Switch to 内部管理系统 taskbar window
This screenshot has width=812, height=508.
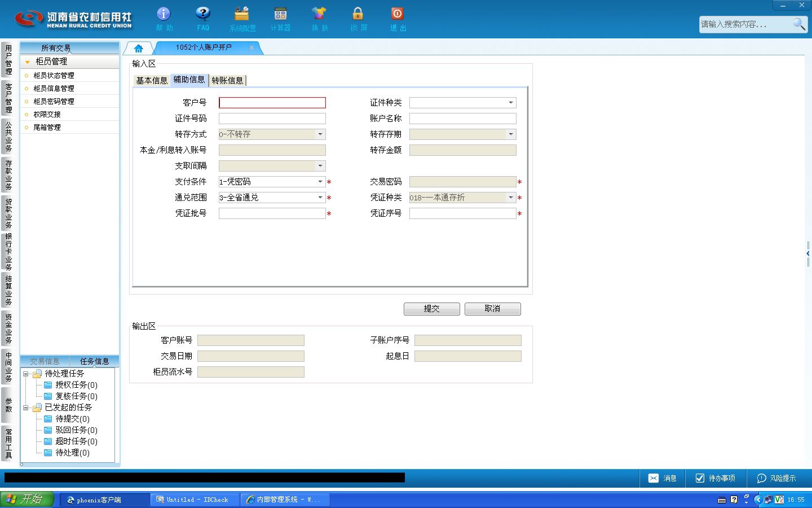click(x=285, y=500)
